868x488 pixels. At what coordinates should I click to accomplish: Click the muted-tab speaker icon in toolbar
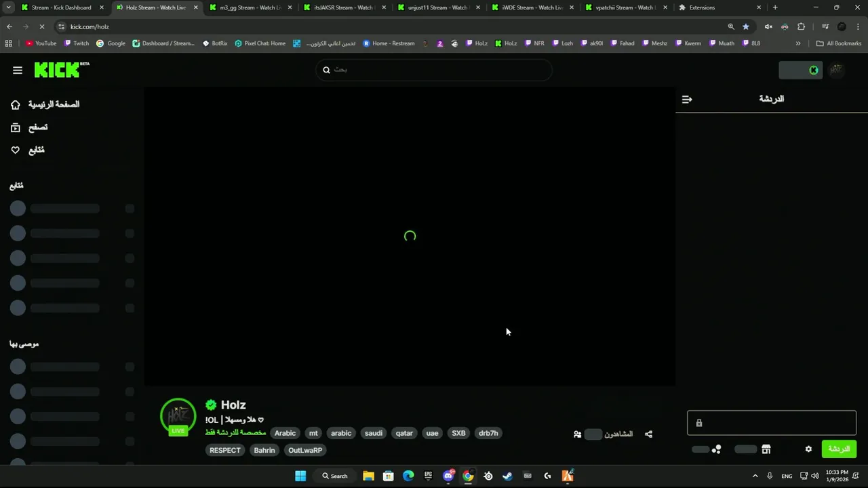(768, 26)
